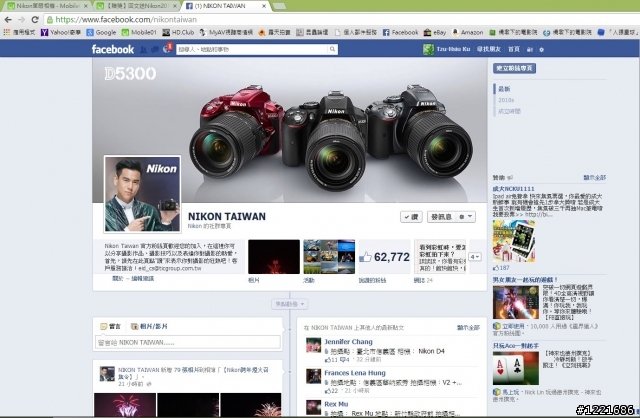The image size is (640, 418).
Task: Open eBay bookmark
Action: tap(435, 32)
